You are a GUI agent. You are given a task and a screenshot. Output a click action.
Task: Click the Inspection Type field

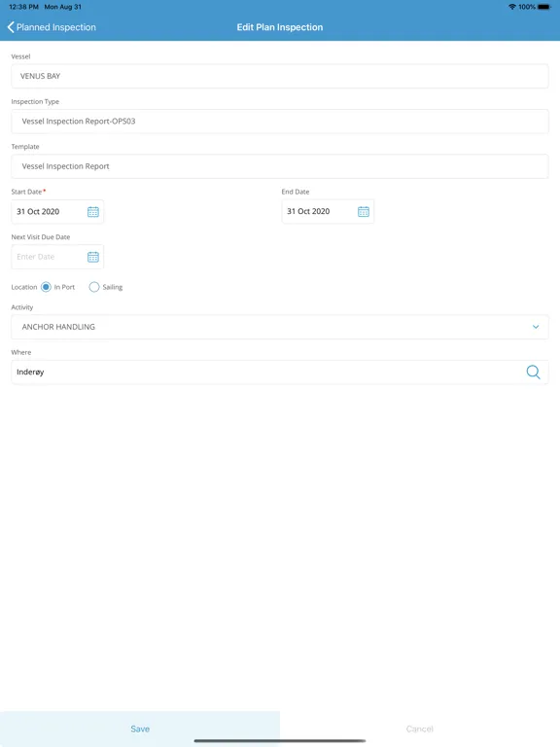pos(280,121)
